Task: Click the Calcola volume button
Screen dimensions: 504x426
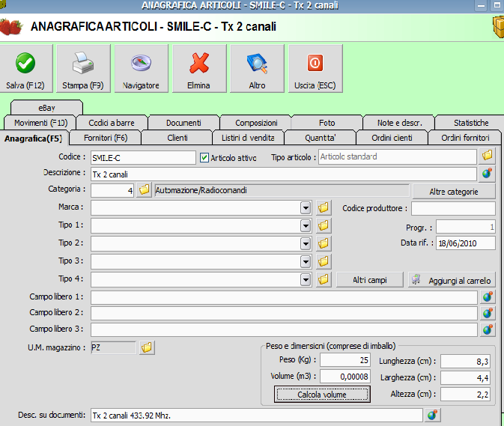Action: [322, 395]
